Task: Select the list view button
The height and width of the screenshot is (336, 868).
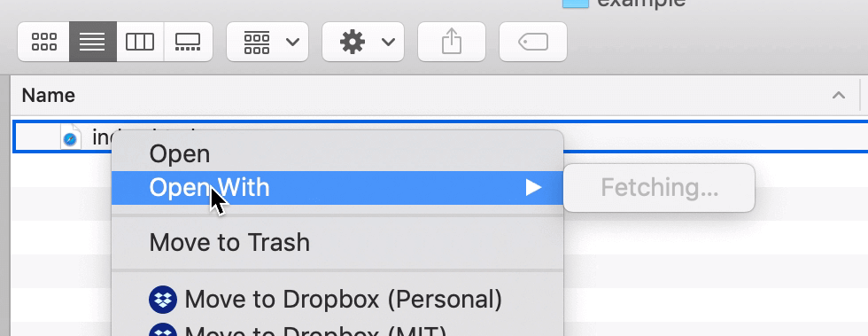Action: (x=92, y=42)
